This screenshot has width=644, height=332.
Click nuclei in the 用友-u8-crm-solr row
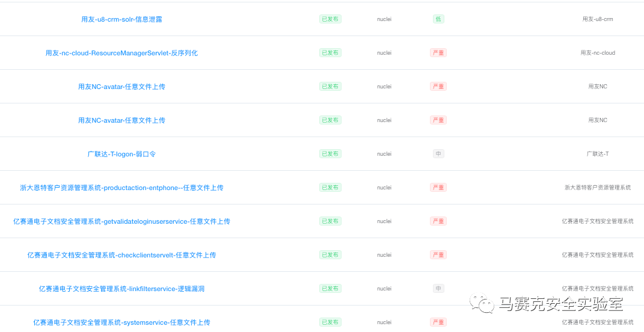click(x=384, y=19)
